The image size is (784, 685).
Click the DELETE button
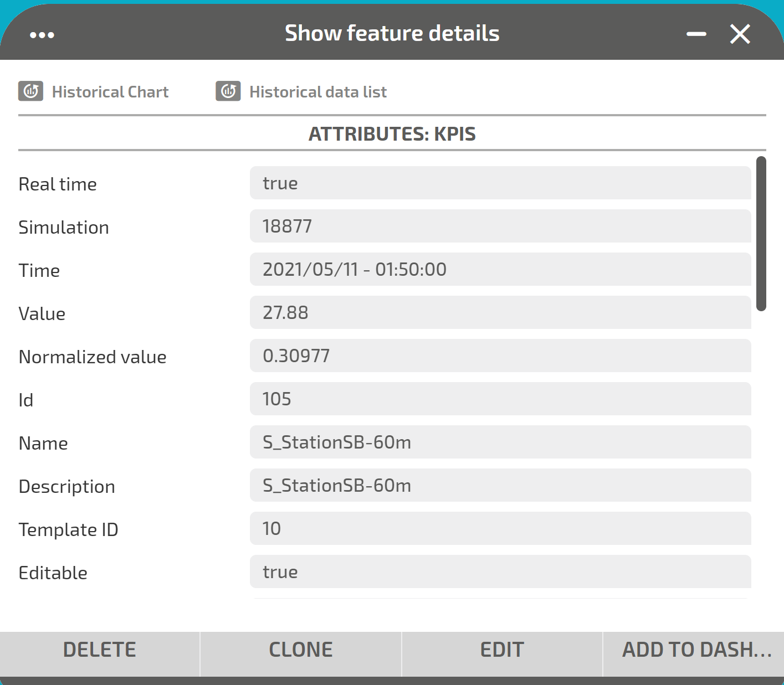(x=100, y=650)
